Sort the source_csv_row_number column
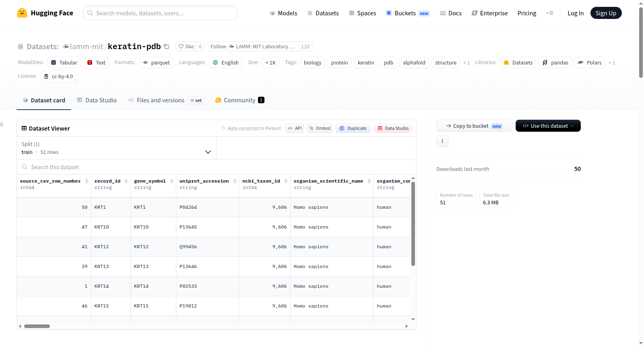This screenshot has width=644, height=347. tap(87, 181)
